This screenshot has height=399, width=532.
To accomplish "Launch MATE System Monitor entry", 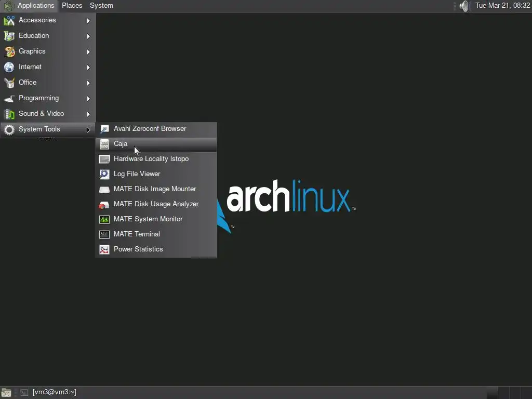I will pos(156,219).
